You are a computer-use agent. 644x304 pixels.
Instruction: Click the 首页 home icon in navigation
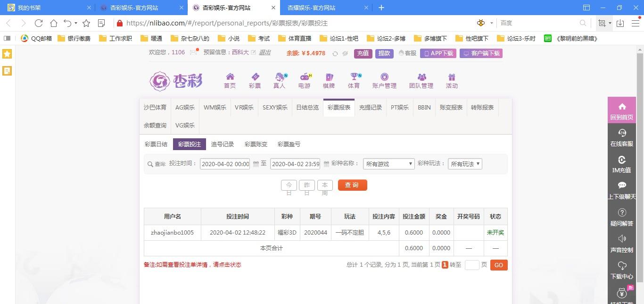pyautogui.click(x=230, y=77)
